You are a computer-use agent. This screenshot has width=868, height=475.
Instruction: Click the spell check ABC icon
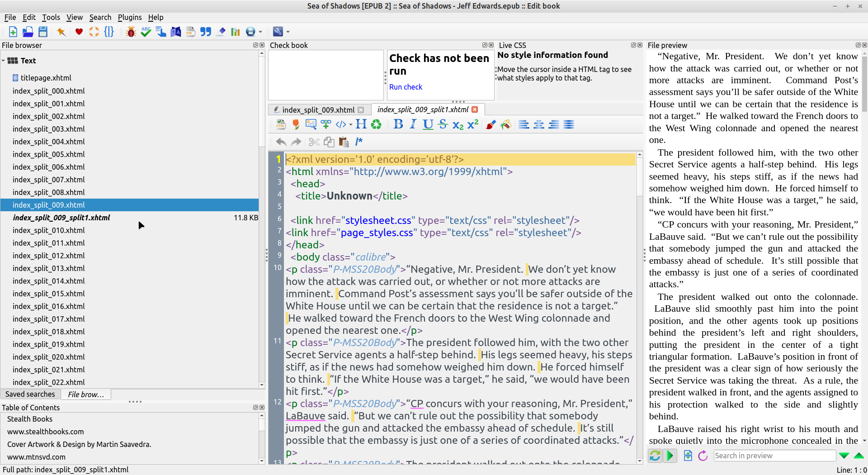[146, 32]
